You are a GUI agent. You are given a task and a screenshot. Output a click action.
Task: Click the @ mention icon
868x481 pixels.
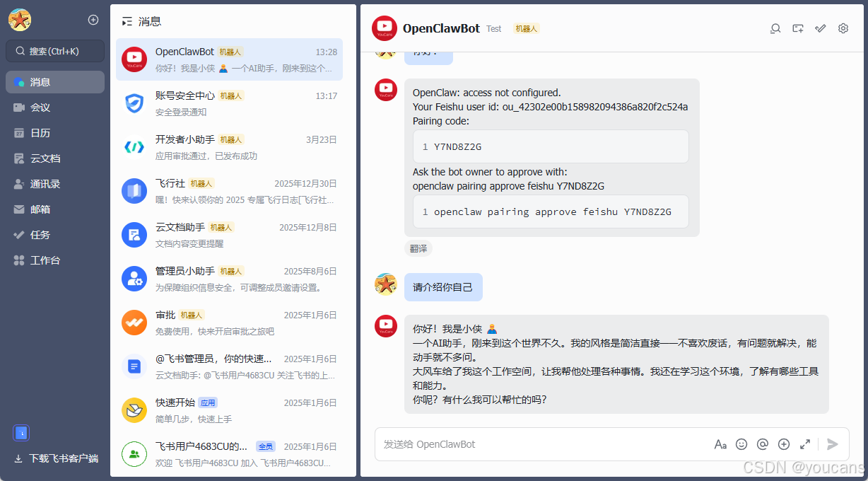[x=763, y=444]
